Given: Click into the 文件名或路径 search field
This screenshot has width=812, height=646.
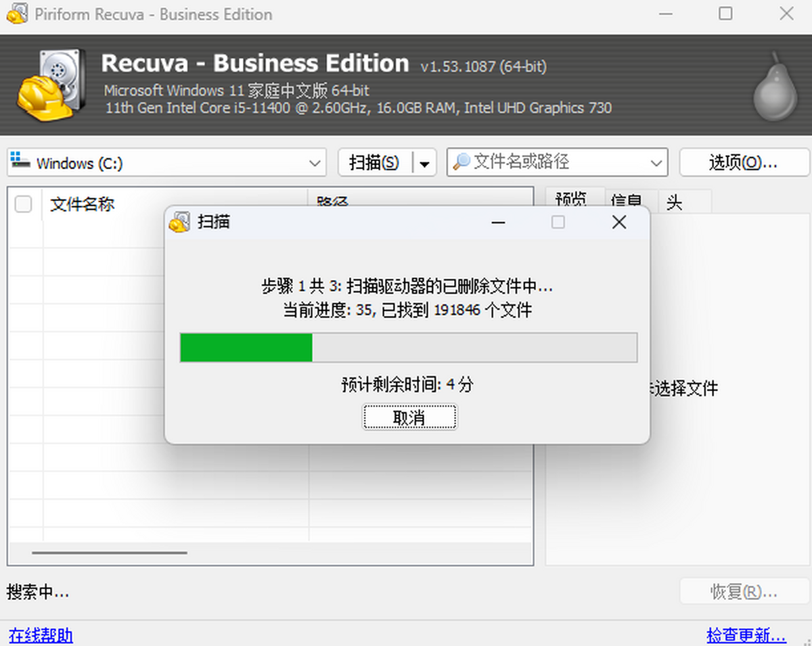Looking at the screenshot, I should coord(558,162).
